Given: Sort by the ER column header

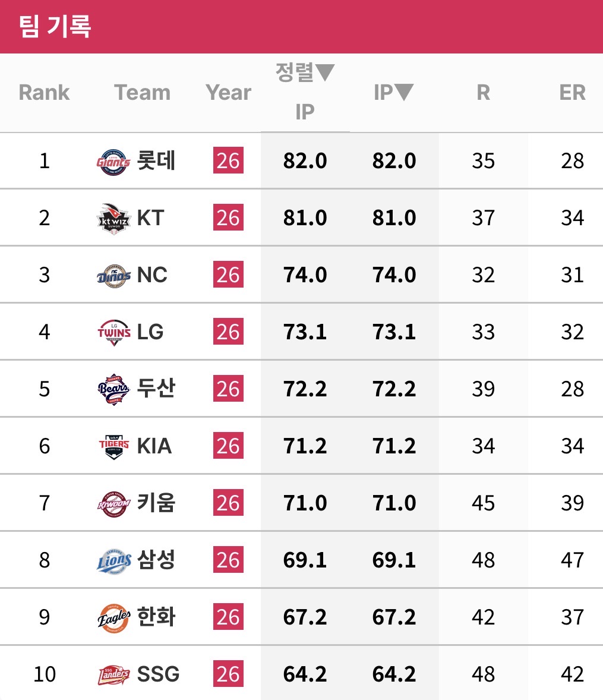Looking at the screenshot, I should click(x=572, y=92).
